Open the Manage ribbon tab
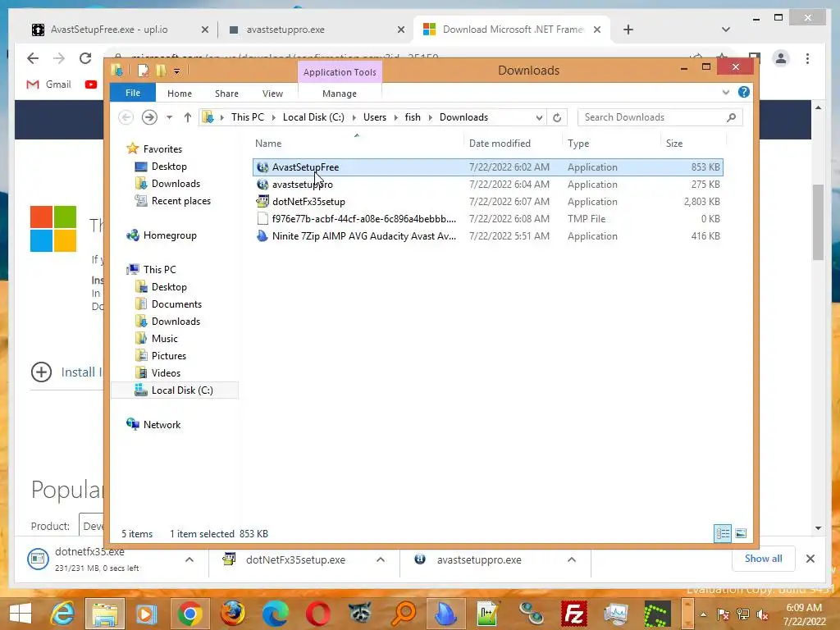The height and width of the screenshot is (630, 840). (339, 94)
